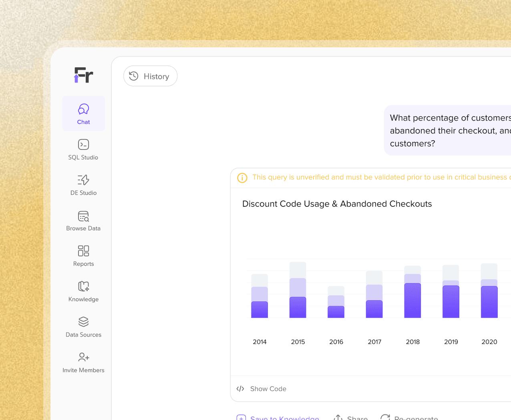
Task: Click the Share button
Action: coord(351,418)
